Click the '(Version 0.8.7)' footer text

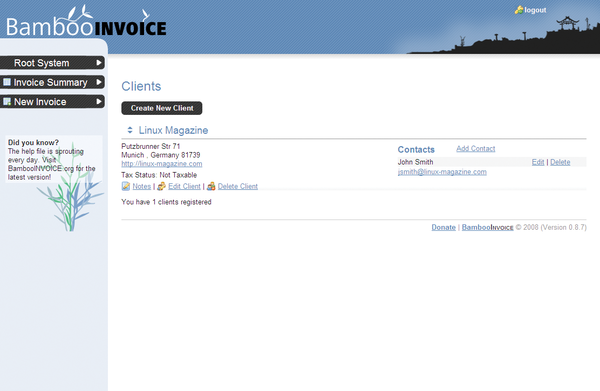coord(563,227)
